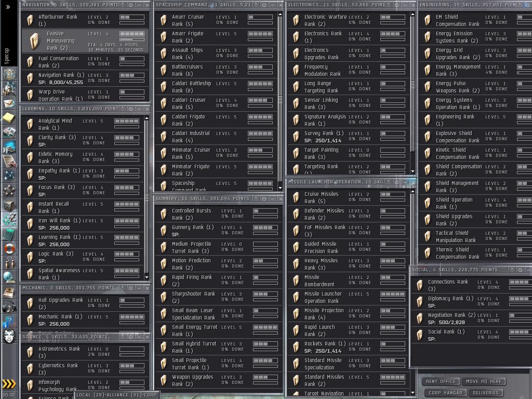
Task: Click the circle icon in Navigation window header
Action: click(130, 5)
